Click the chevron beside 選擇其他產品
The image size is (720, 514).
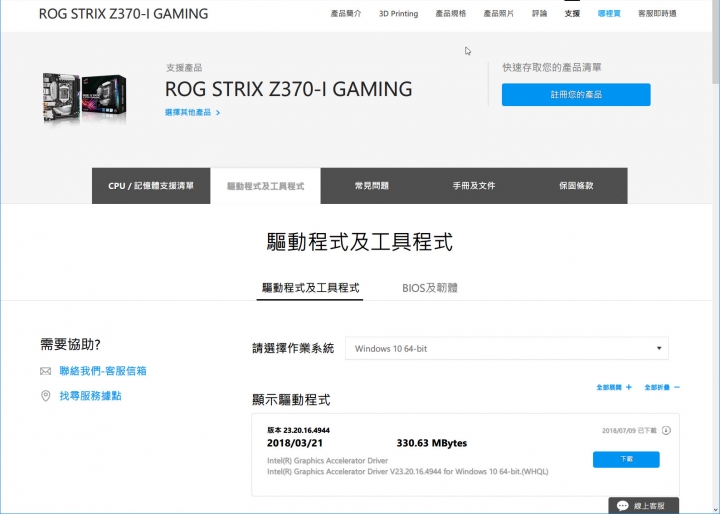tap(218, 113)
